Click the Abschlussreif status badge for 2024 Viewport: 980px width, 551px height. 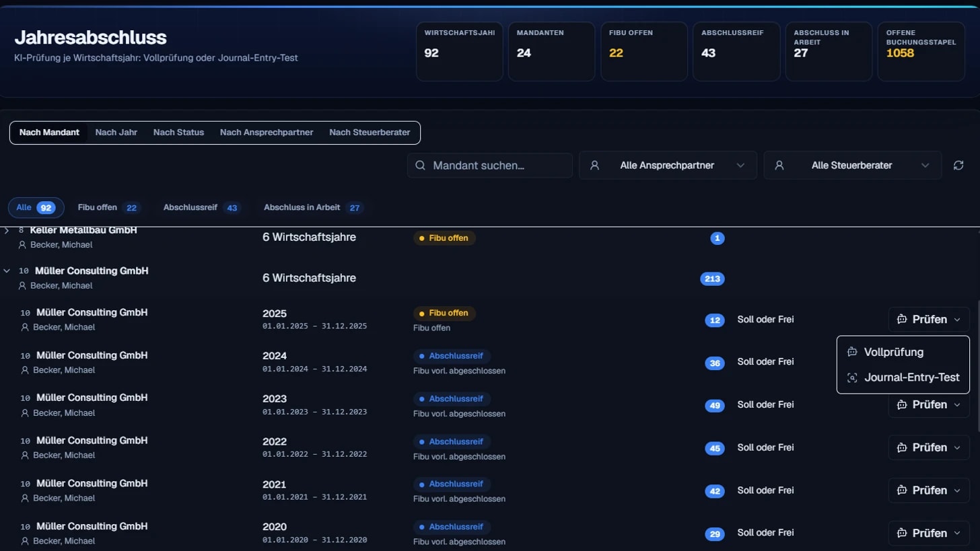452,356
